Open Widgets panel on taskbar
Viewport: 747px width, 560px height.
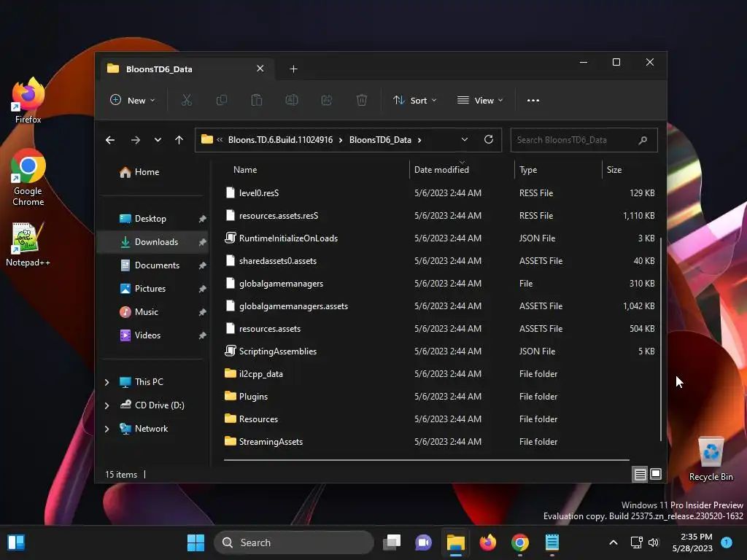[x=16, y=542]
